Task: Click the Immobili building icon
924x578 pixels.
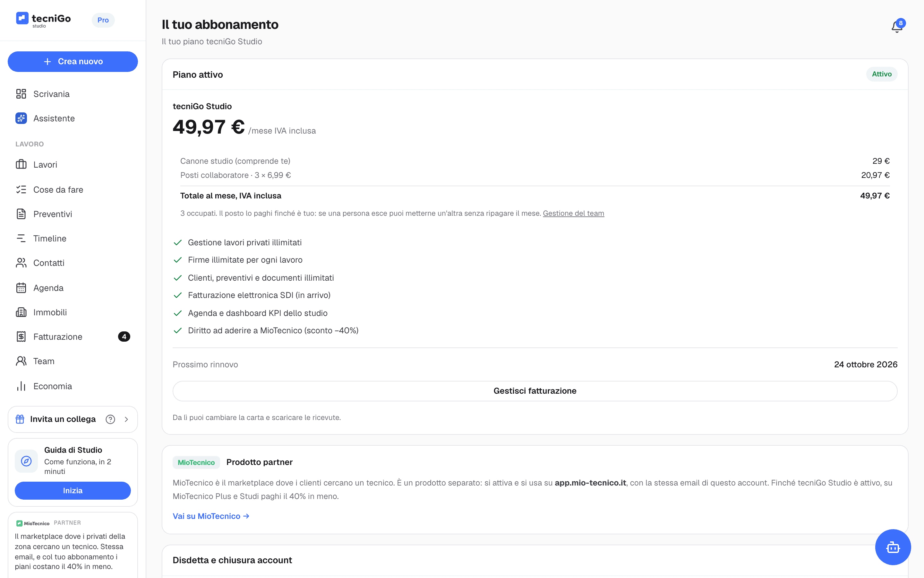Action: [21, 312]
